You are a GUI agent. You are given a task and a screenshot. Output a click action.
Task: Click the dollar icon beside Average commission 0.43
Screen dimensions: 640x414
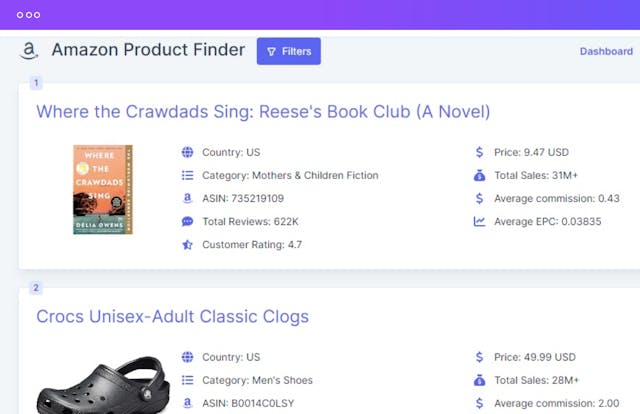[x=480, y=199]
